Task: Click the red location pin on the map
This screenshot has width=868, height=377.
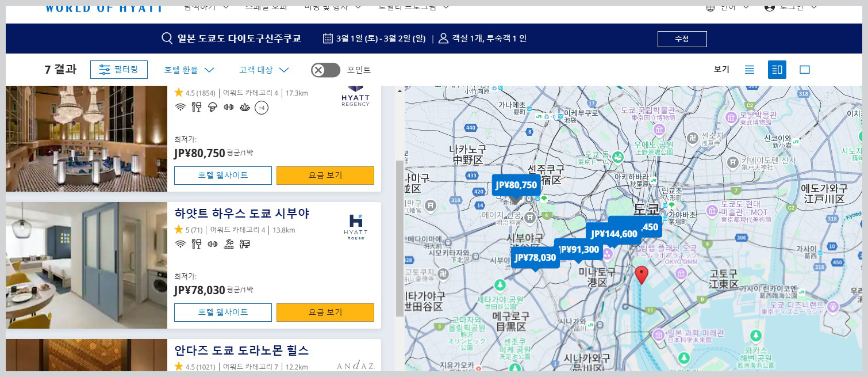Action: click(x=642, y=275)
